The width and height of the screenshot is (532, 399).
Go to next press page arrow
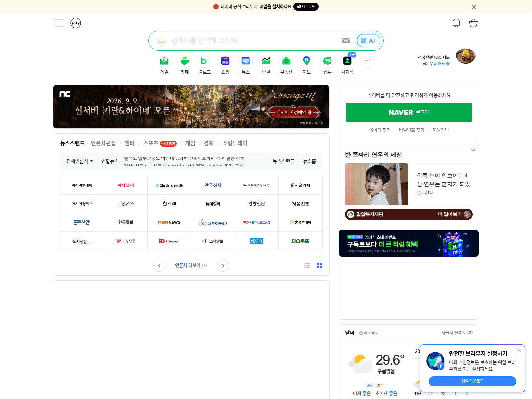(223, 266)
